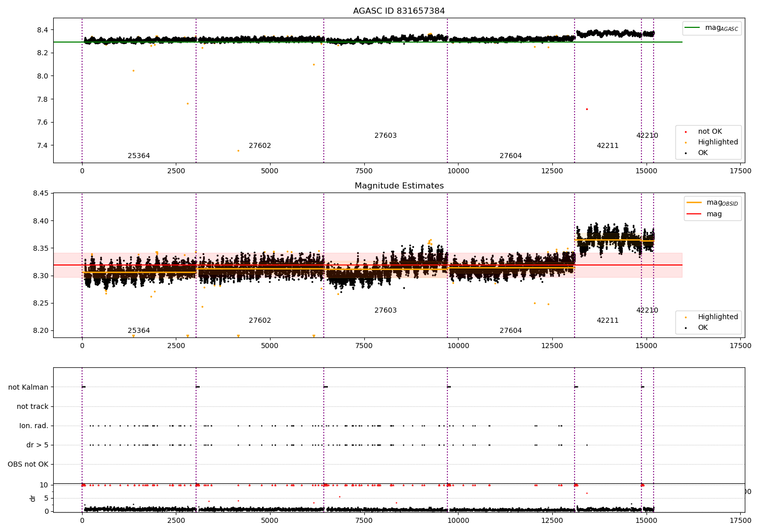This screenshot has width=760, height=532.
Task: Click OBSID label 27602 in the top plot
Action: (x=260, y=146)
